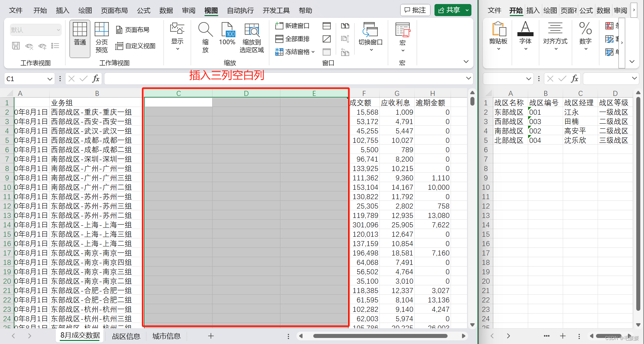Click the left window's vertical scrollbar
The height and width of the screenshot is (344, 644).
[x=472, y=101]
